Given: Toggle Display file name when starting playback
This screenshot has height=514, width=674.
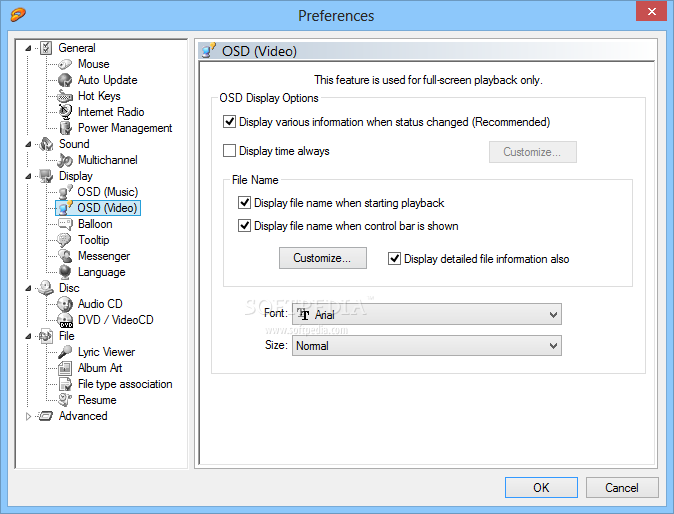Looking at the screenshot, I should 245,202.
